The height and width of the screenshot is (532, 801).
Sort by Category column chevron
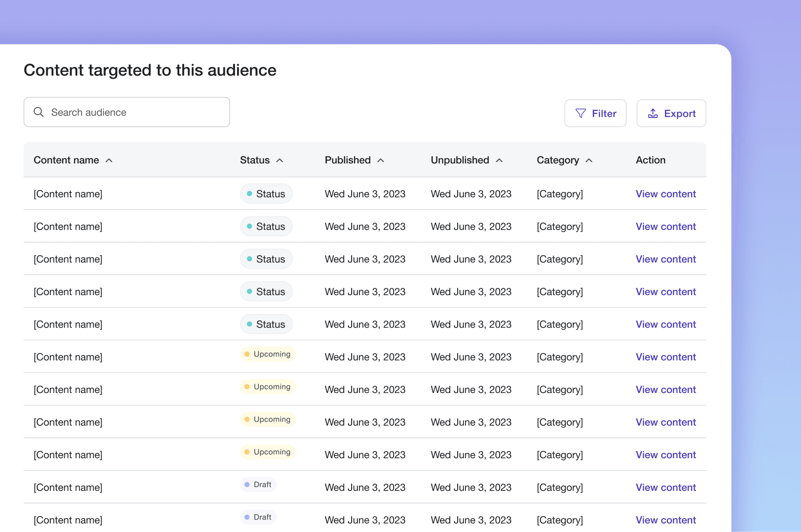[x=589, y=161]
